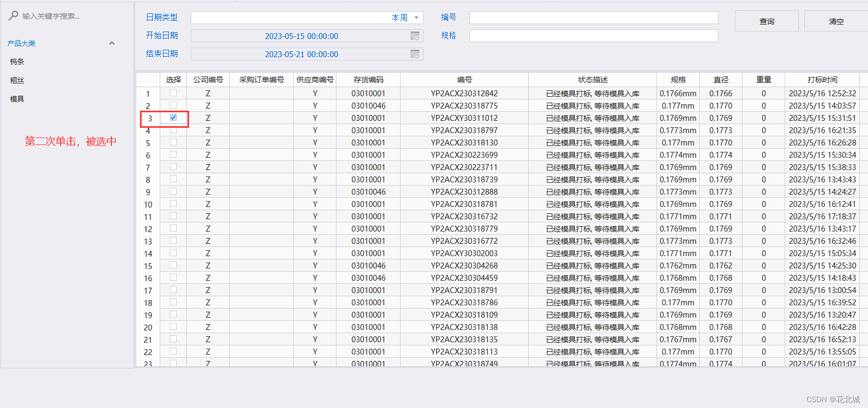
Task: Tick the checkbox in row 10
Action: pyautogui.click(x=173, y=204)
